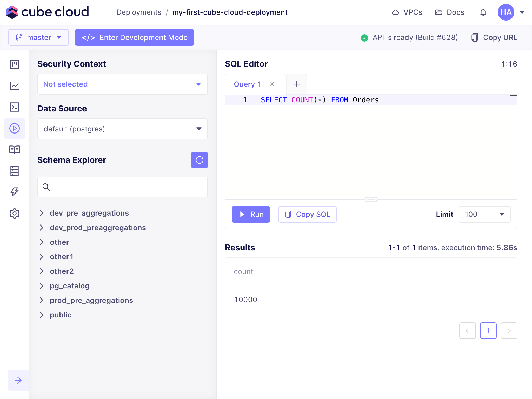Focus the Schema Explorer search field

tap(127, 187)
